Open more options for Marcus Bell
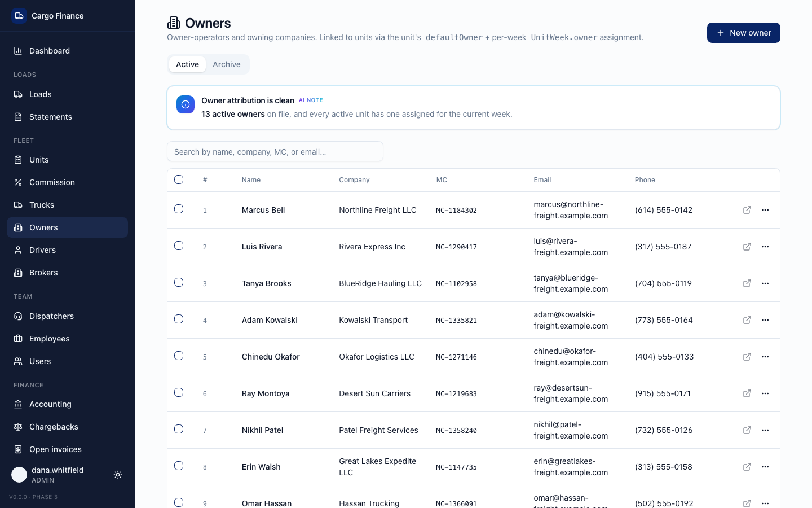This screenshot has width=812, height=508. pos(765,210)
